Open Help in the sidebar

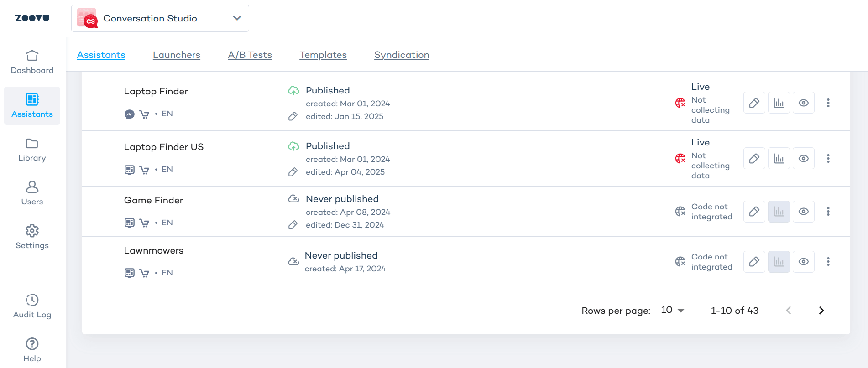[32, 350]
